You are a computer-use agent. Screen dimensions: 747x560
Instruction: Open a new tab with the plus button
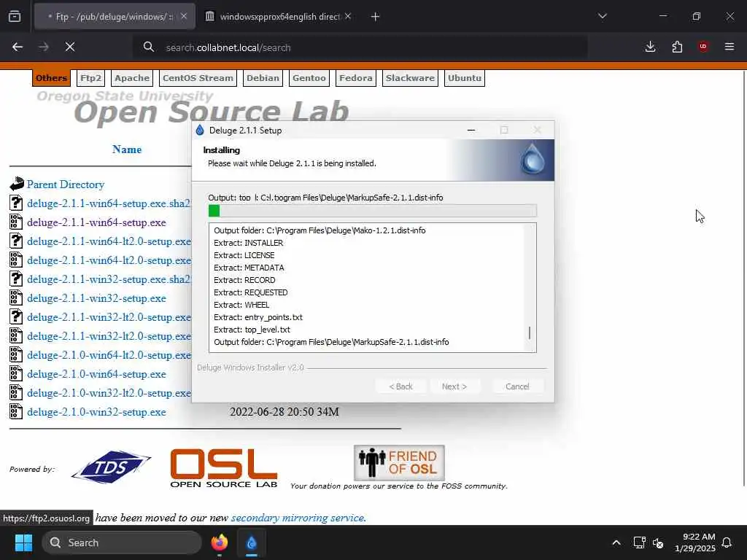376,17
